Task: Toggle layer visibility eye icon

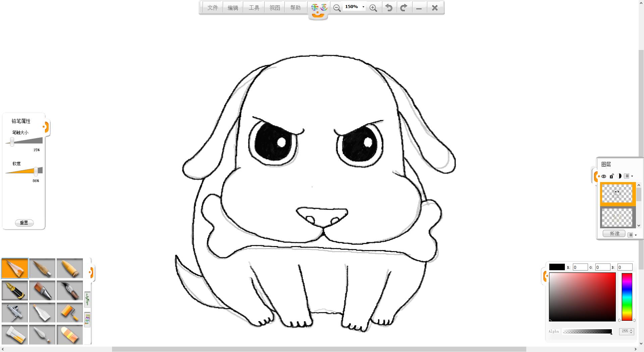Action: tap(604, 176)
